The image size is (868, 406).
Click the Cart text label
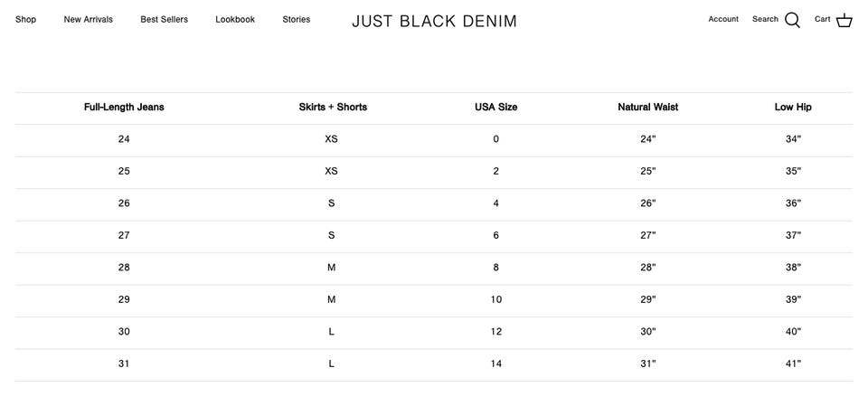822,19
